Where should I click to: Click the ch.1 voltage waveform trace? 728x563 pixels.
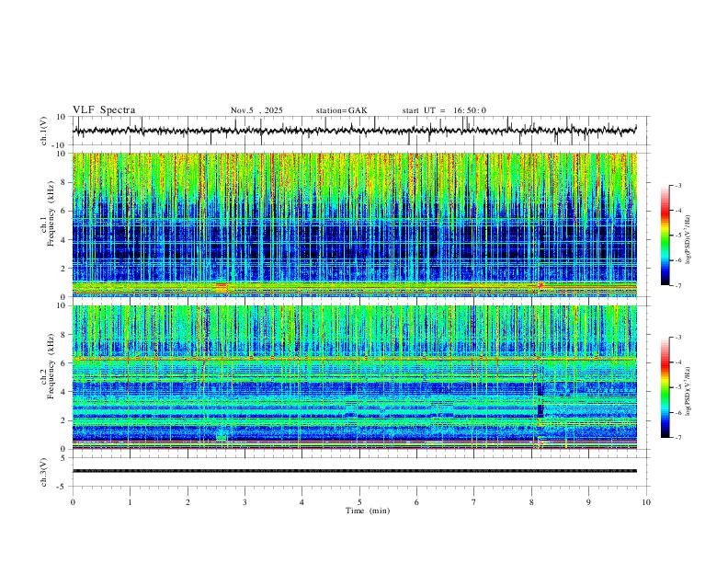(x=354, y=131)
